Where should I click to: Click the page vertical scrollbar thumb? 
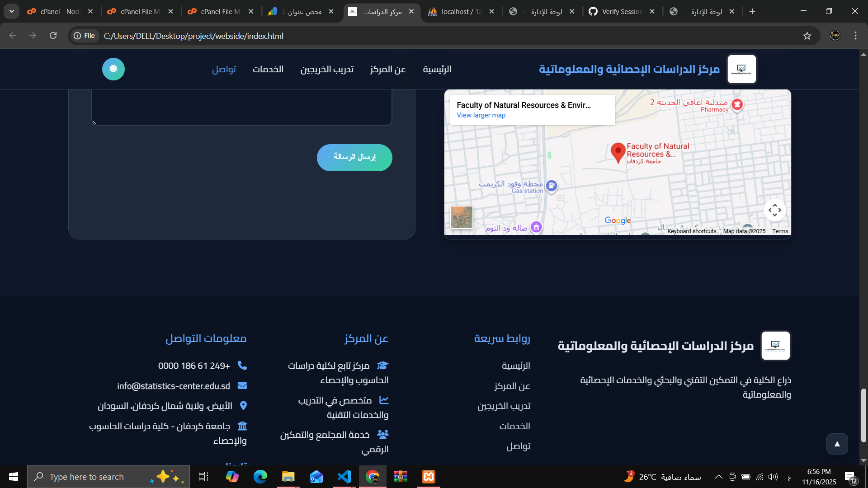(863, 415)
